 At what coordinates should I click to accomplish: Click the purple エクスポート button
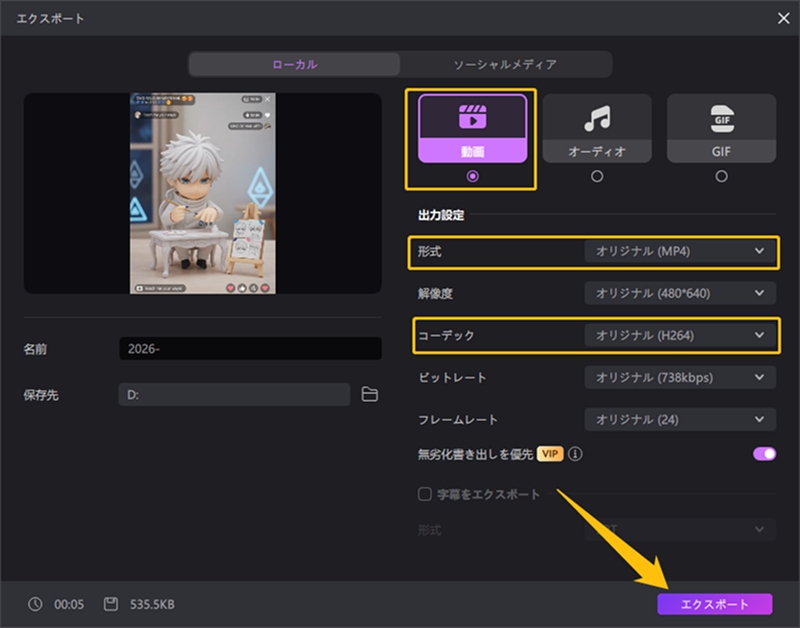click(714, 604)
